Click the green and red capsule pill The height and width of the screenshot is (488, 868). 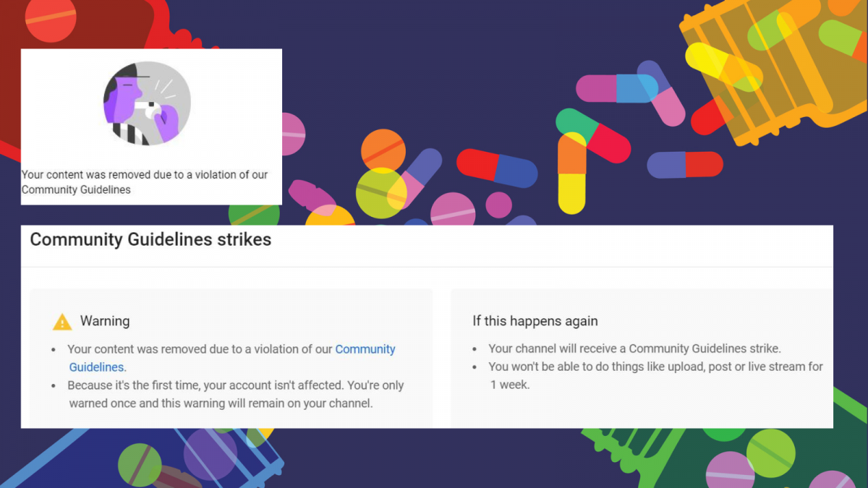click(594, 134)
